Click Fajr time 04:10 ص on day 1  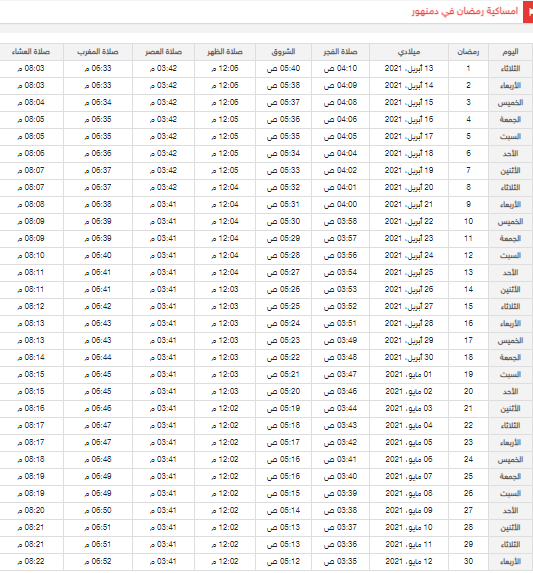click(340, 69)
